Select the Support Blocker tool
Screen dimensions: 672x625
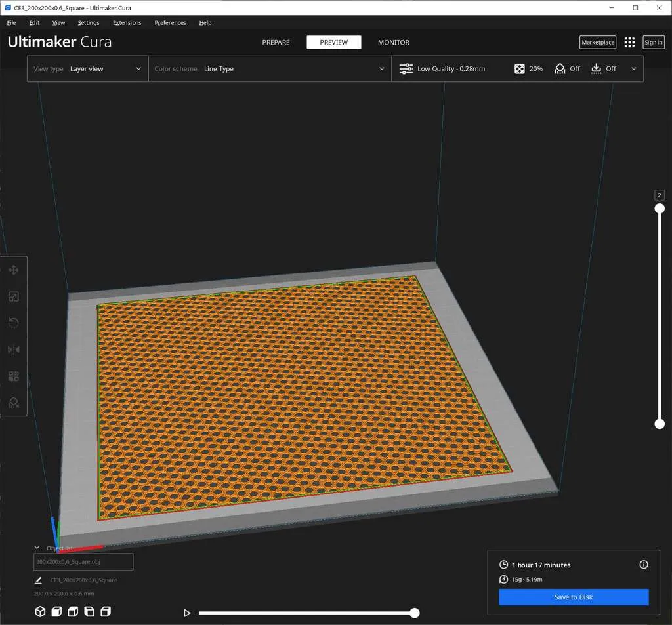[13, 403]
